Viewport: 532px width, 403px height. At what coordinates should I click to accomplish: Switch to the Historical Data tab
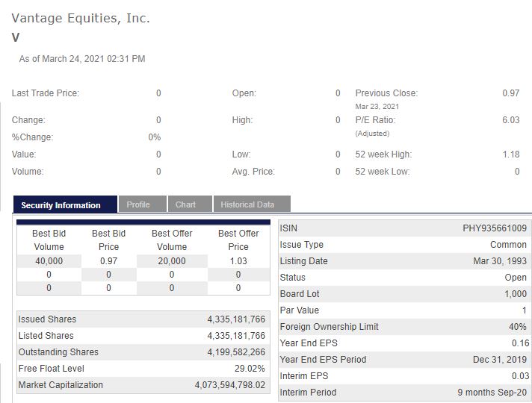(252, 204)
